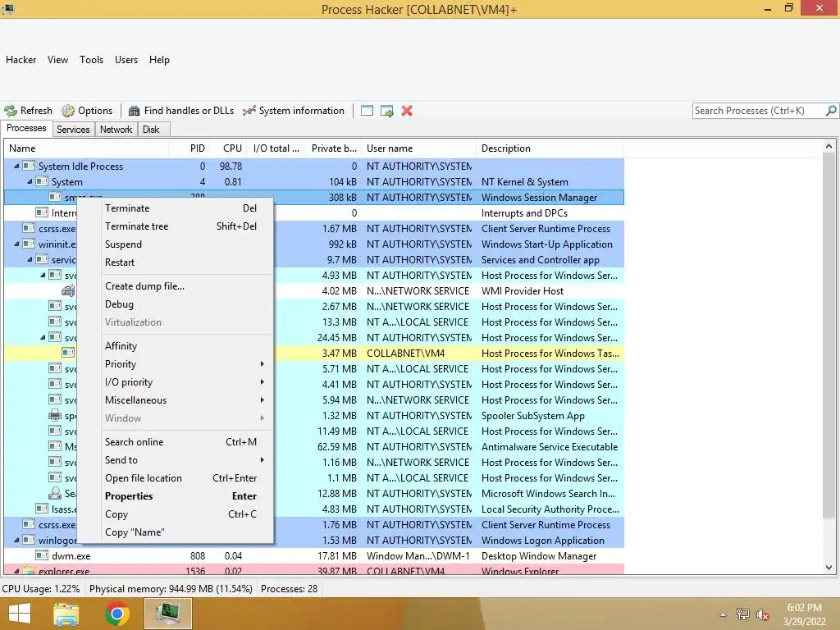This screenshot has height=630, width=840.
Task: Click the Refresh toolbar icon
Action: (11, 111)
